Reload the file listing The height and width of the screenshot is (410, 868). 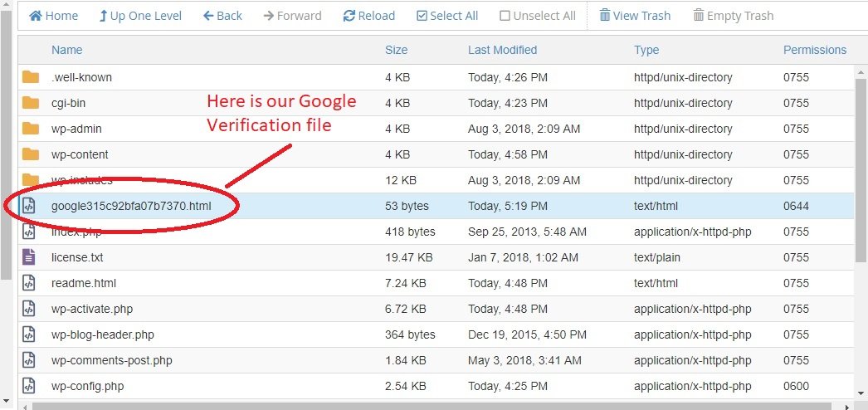coord(368,16)
